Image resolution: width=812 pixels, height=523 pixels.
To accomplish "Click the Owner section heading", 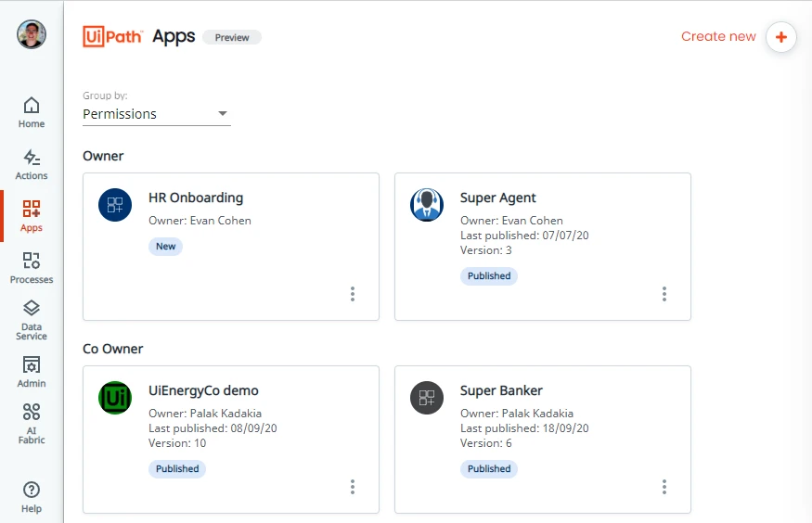I will click(x=103, y=156).
